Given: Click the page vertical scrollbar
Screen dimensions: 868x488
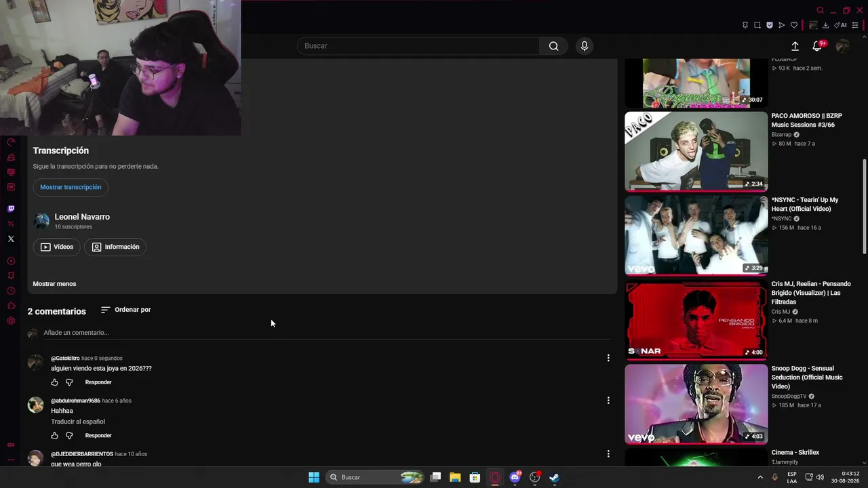Looking at the screenshot, I should tap(865, 207).
